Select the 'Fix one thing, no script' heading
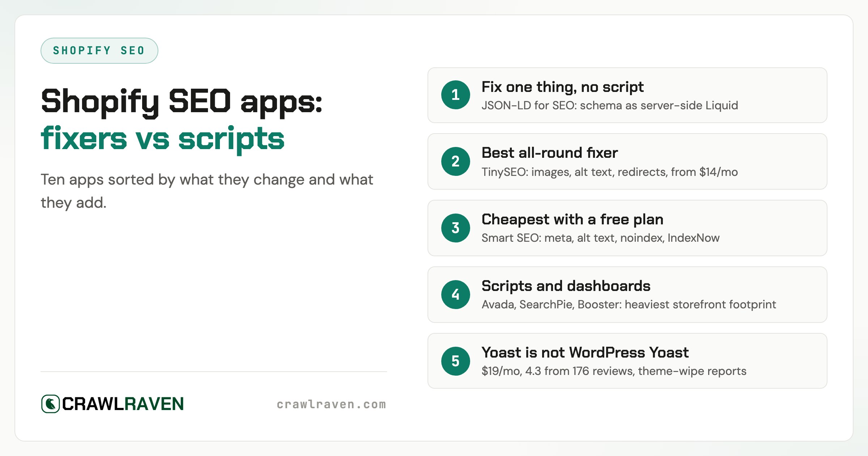The width and height of the screenshot is (868, 456). (562, 87)
